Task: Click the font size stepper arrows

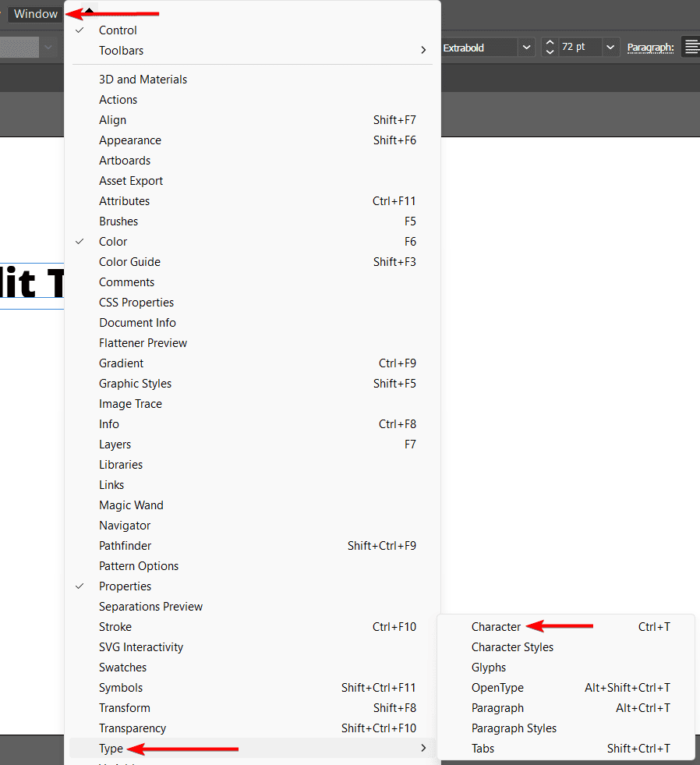Action: pos(550,48)
